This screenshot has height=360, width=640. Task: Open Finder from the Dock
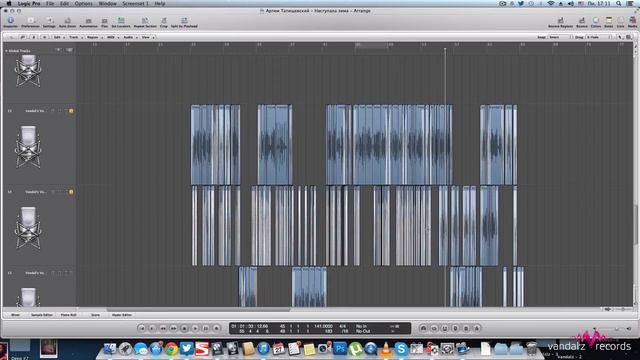tap(109, 349)
